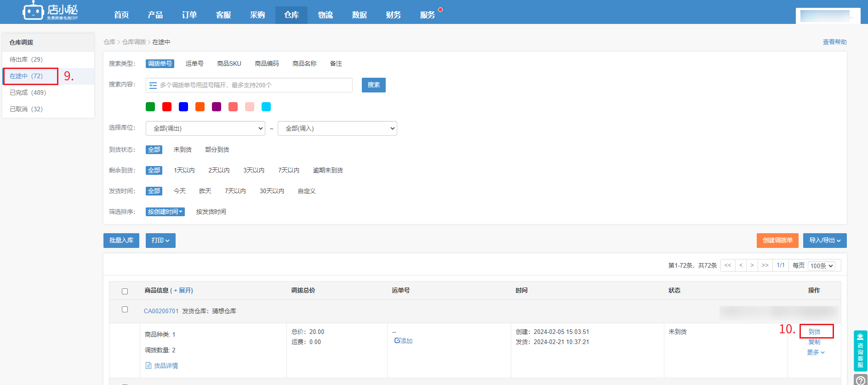This screenshot has height=385, width=868.
Task: Click the 批量入库 button
Action: [x=121, y=241]
